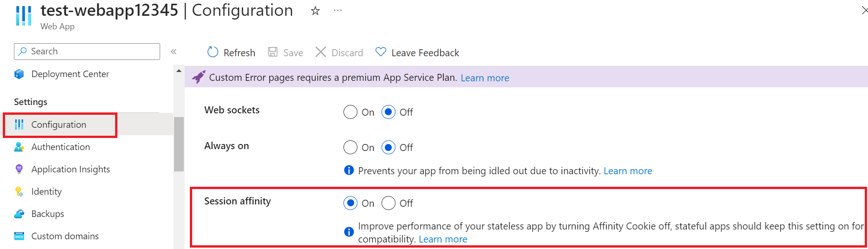Click the Deployment Center cube icon
The height and width of the screenshot is (249, 868).
coord(19,74)
